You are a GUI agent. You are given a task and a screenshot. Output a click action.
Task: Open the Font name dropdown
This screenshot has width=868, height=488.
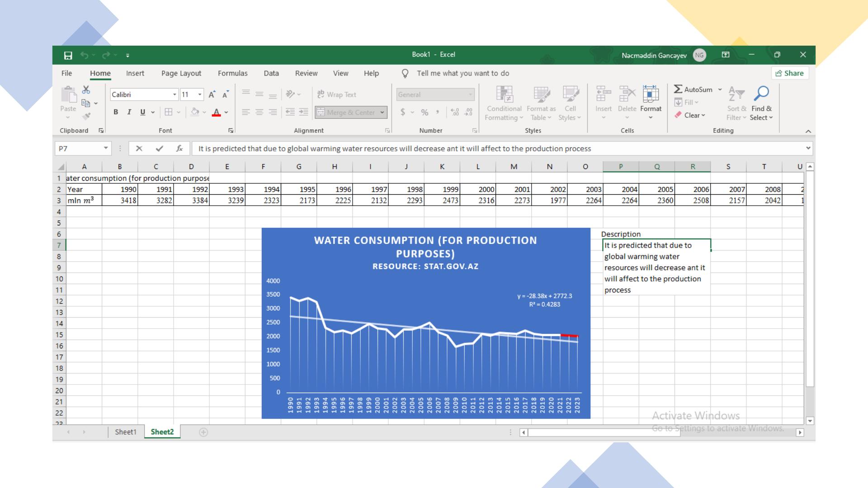click(x=175, y=94)
